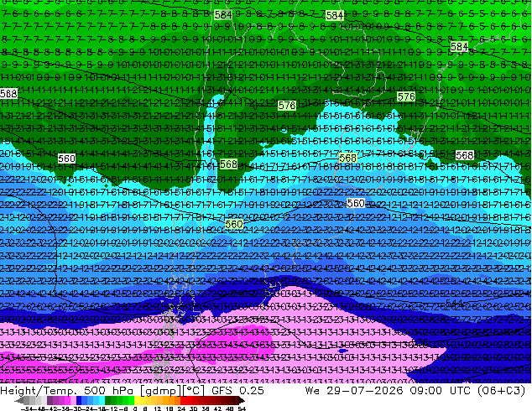Click the grey left arrow end of the legend
The image size is (532, 411).
[19, 400]
